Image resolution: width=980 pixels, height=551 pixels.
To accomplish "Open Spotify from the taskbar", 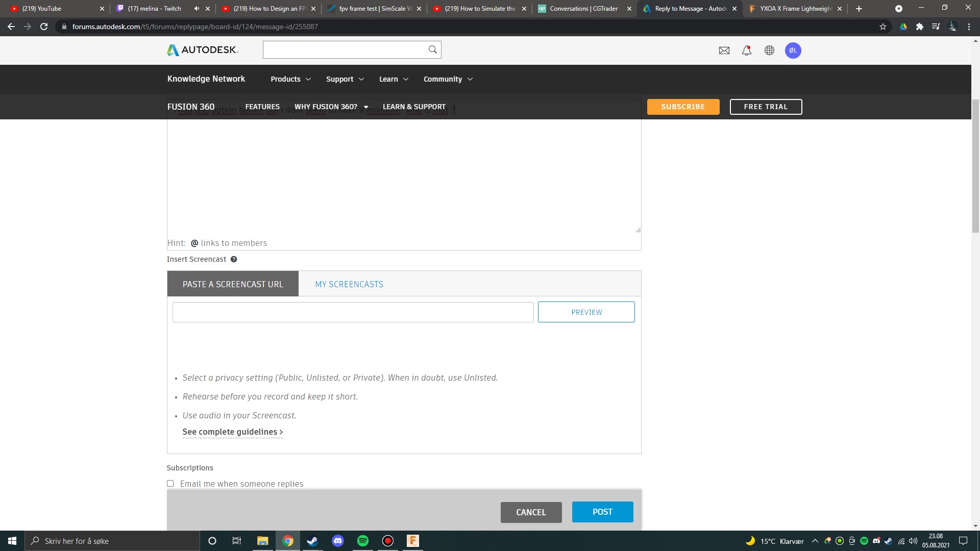I will point(362,541).
